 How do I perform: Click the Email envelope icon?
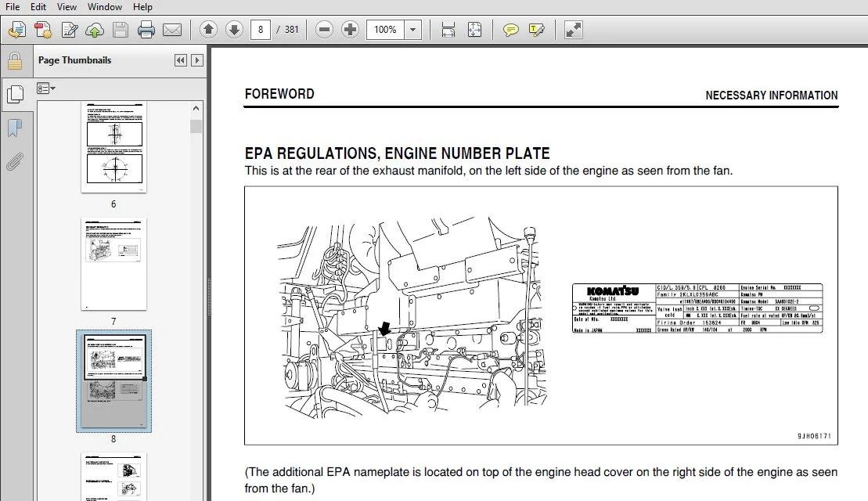point(172,30)
